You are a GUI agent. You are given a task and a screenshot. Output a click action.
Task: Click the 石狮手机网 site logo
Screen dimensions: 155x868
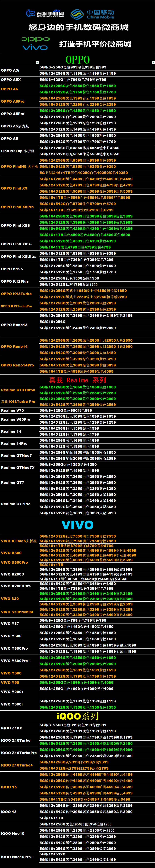pyautogui.click(x=45, y=14)
